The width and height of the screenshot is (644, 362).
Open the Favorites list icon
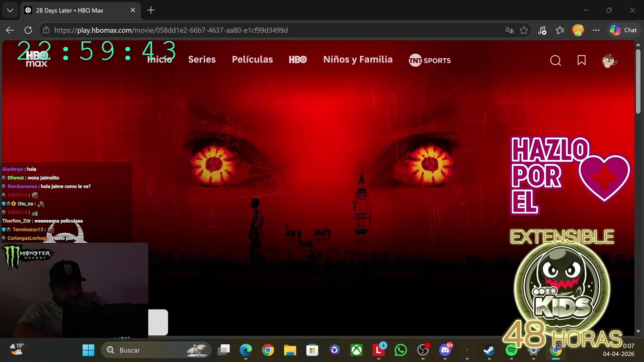point(560,30)
